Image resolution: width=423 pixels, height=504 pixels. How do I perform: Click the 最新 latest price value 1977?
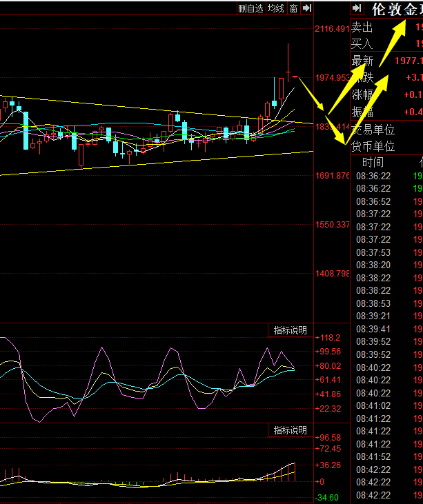coord(408,61)
